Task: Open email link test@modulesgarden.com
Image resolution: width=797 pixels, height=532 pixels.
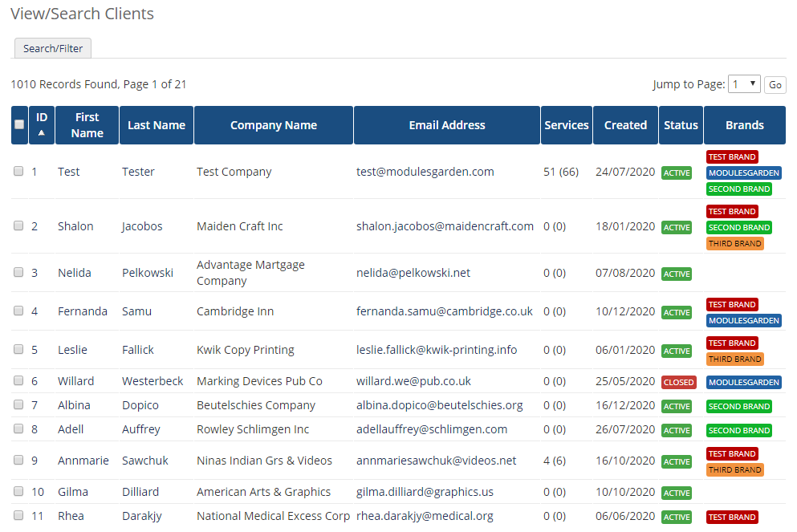Action: (425, 172)
